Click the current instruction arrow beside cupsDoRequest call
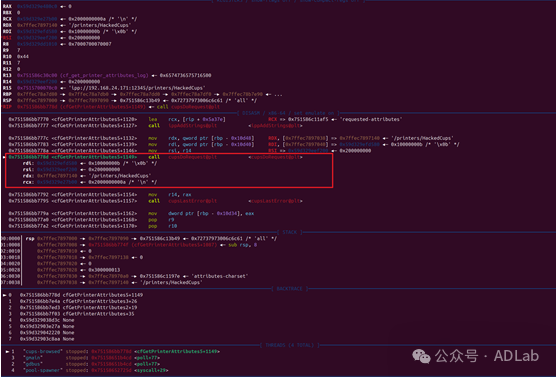The width and height of the screenshot is (556, 378). 5,157
